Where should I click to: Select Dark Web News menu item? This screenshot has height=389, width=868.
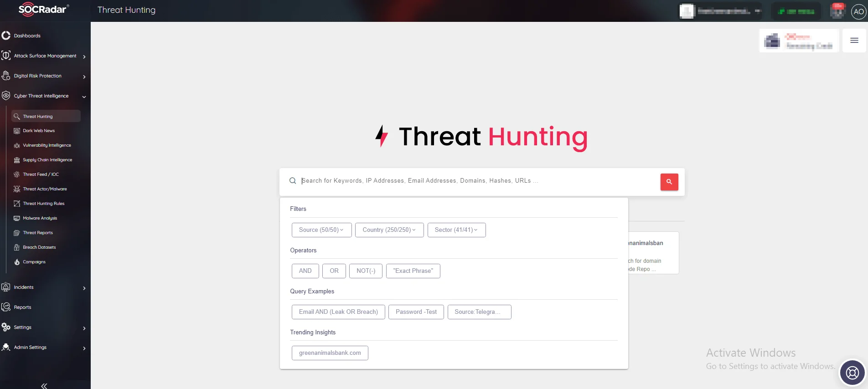point(46,131)
